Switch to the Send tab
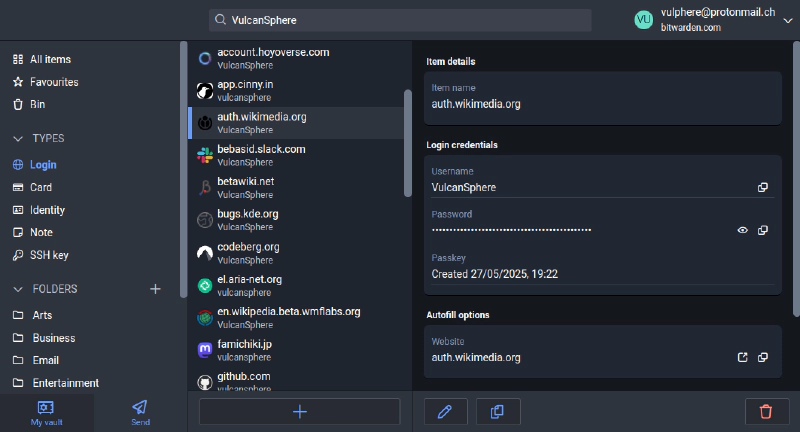Viewport: 800px width, 432px height. [140, 411]
